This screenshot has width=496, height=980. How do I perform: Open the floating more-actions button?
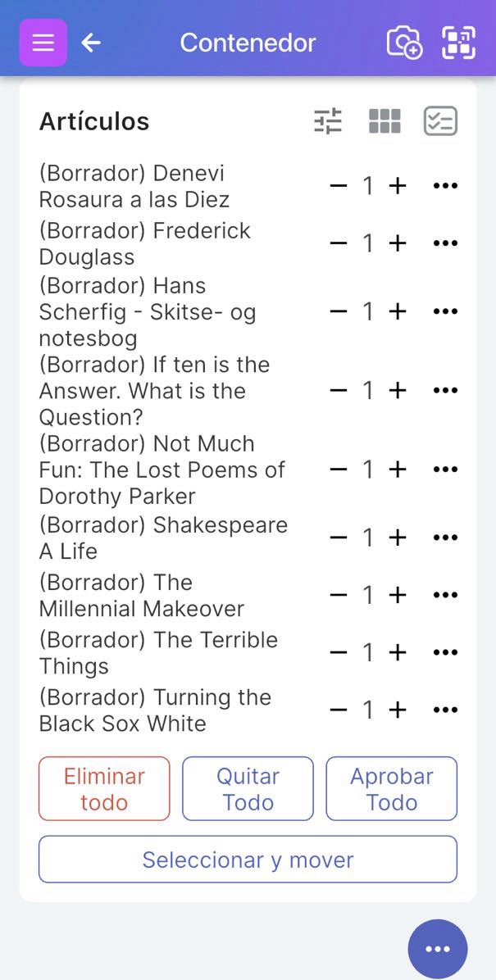tap(437, 949)
